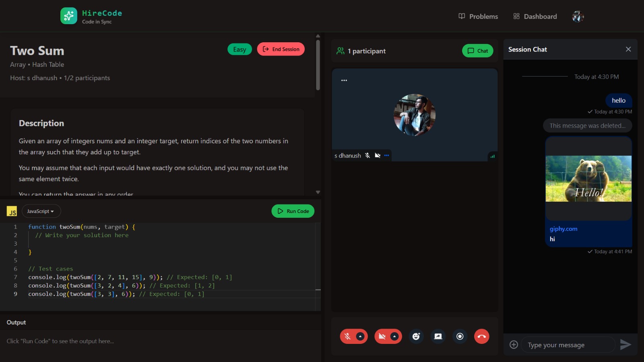Click the HireCode sparkle logo icon
Image resolution: width=644 pixels, height=362 pixels.
point(69,16)
